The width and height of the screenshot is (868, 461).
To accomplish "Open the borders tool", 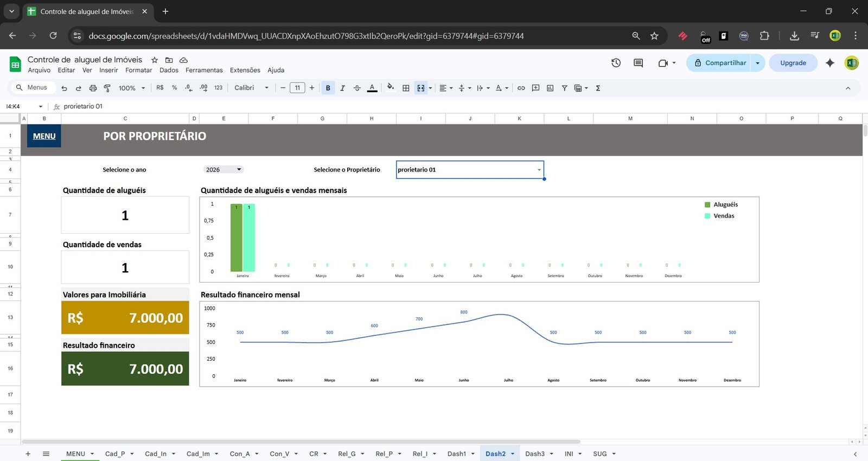I will [406, 88].
